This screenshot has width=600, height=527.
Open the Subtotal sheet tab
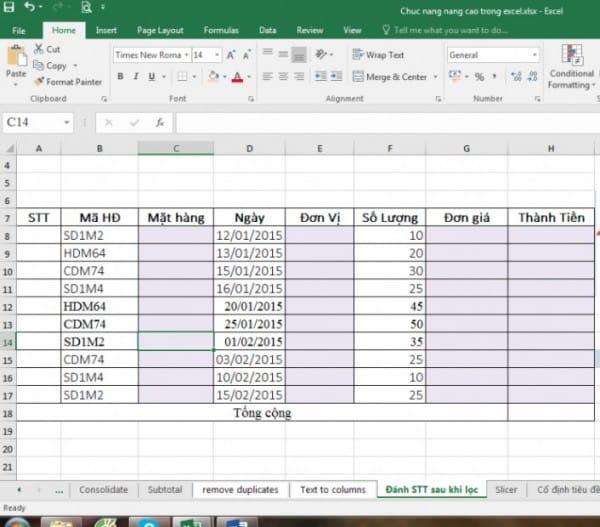coord(165,489)
